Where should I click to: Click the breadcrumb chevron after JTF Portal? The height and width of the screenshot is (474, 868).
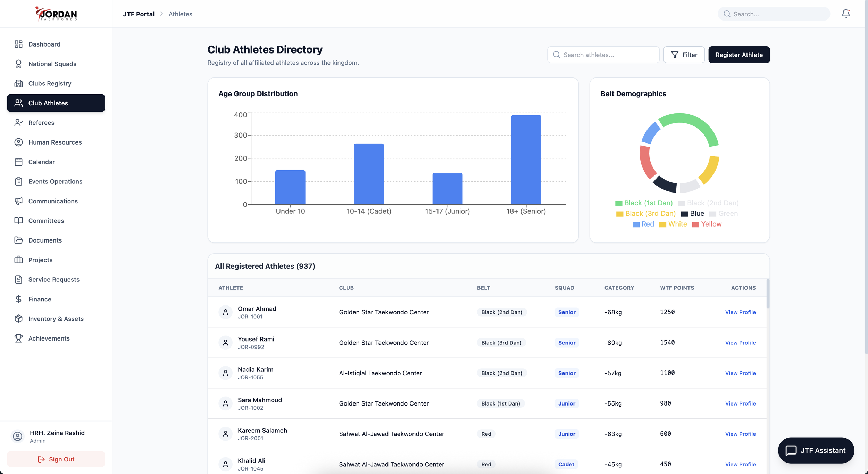click(161, 14)
